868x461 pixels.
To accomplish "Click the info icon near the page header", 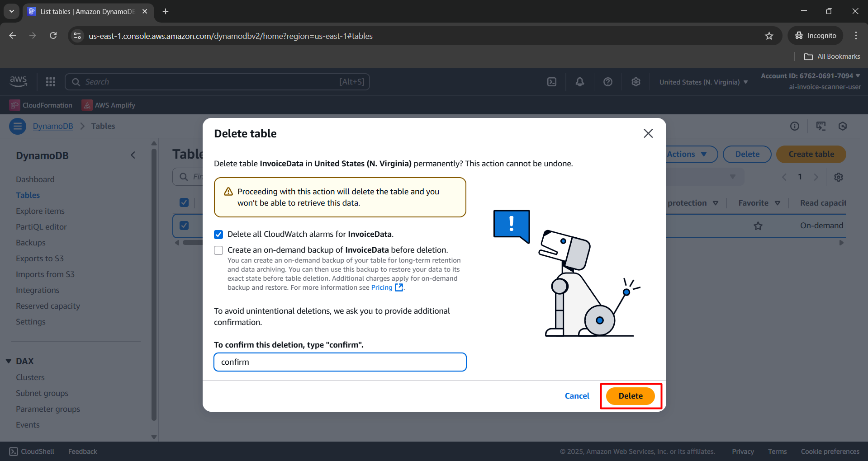I will 795,126.
